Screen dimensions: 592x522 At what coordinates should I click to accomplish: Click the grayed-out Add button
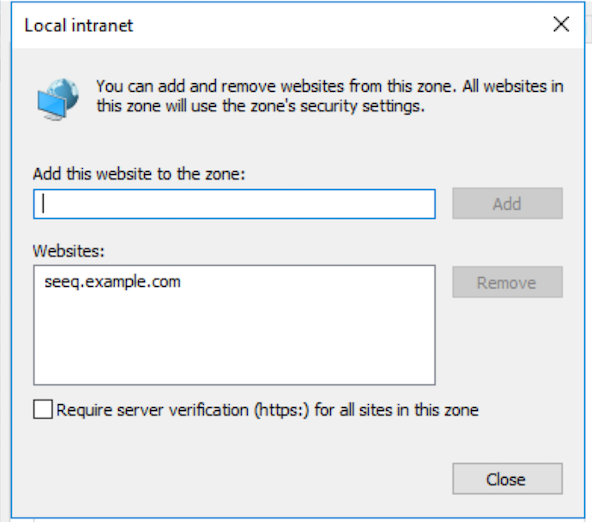click(507, 204)
